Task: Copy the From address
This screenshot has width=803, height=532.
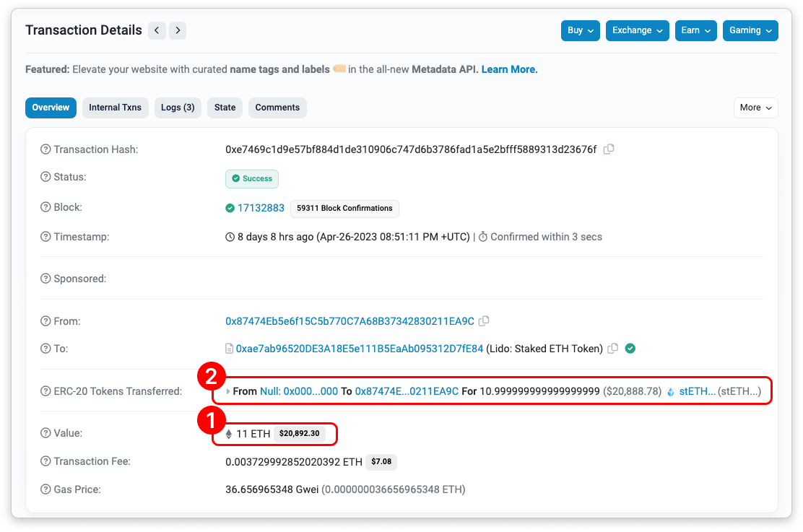Action: coord(484,321)
